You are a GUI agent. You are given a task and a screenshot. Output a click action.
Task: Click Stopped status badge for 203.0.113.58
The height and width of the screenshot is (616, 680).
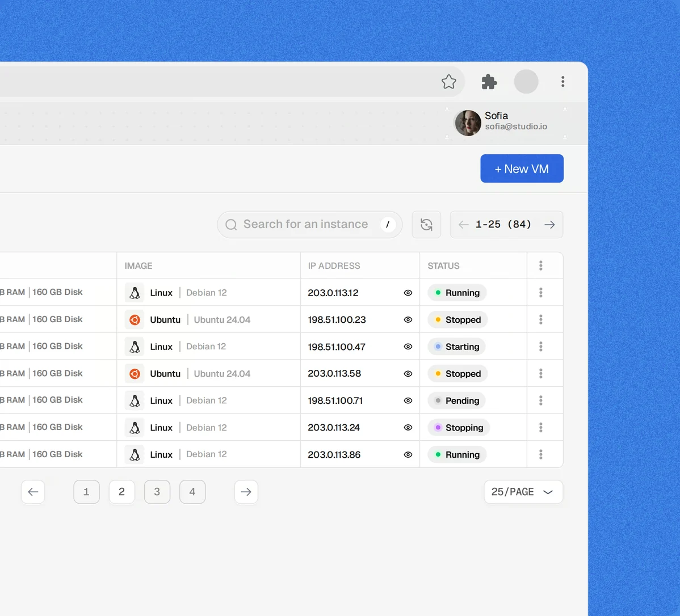(x=457, y=374)
